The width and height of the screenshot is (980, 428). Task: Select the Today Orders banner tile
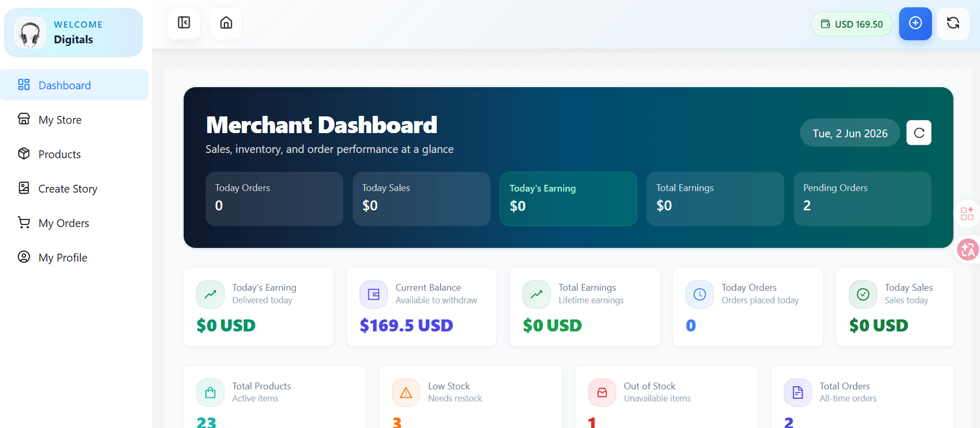[274, 199]
